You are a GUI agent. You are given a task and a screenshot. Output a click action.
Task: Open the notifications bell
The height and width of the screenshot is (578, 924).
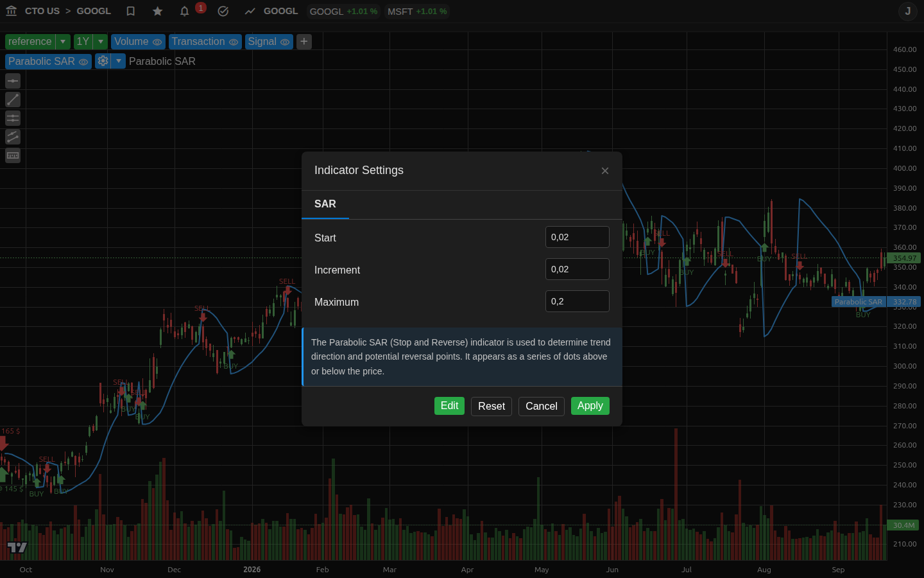185,11
